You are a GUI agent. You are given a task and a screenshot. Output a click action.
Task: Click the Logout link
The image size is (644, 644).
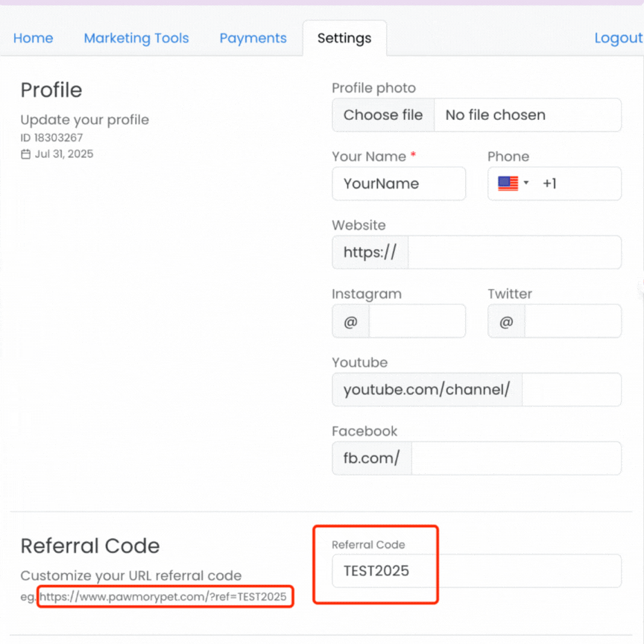tap(618, 38)
